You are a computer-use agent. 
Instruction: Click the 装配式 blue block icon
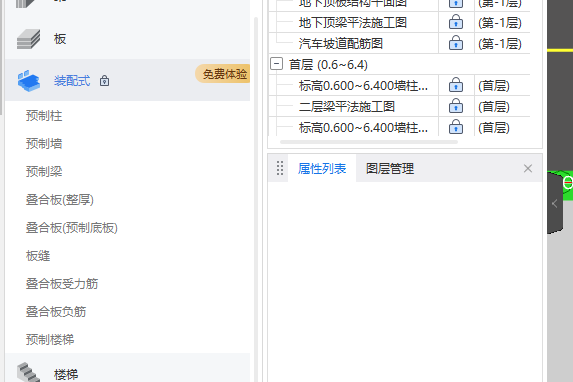pos(29,81)
